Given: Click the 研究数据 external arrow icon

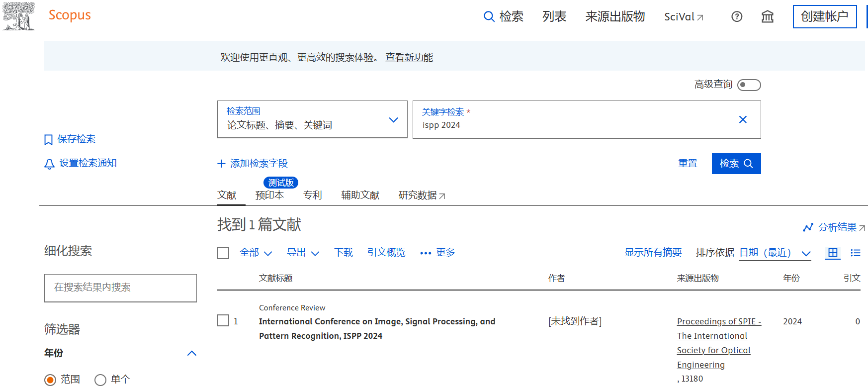Looking at the screenshot, I should (x=442, y=196).
